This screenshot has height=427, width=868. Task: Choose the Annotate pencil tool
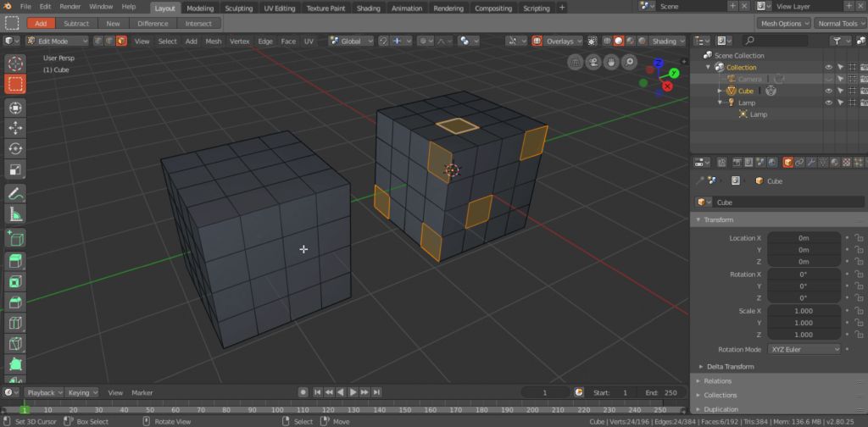click(x=15, y=193)
